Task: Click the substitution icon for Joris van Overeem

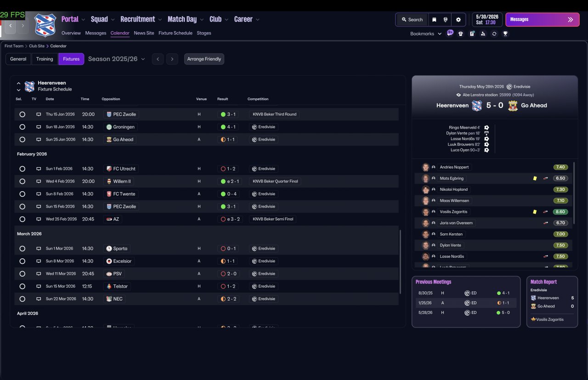Action: (x=546, y=223)
